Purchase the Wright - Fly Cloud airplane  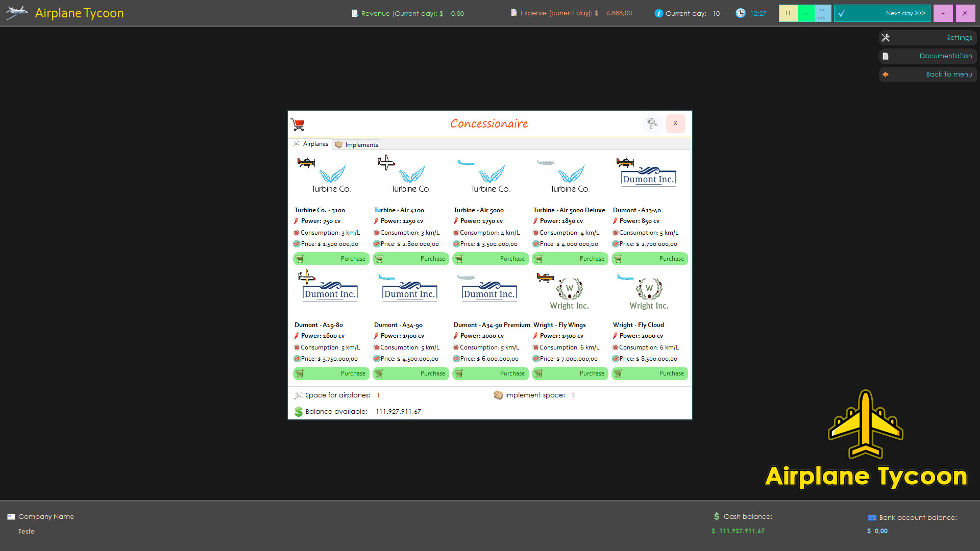[649, 373]
